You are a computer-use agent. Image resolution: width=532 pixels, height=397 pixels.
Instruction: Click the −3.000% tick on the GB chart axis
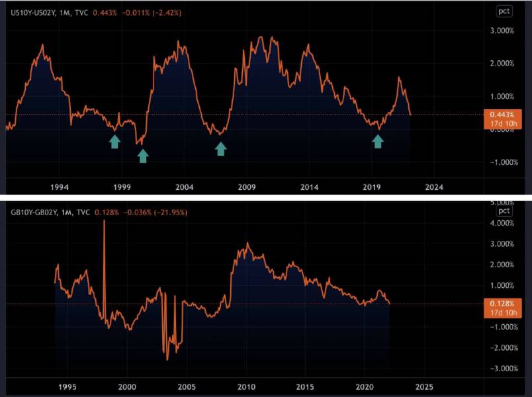[x=504, y=368]
